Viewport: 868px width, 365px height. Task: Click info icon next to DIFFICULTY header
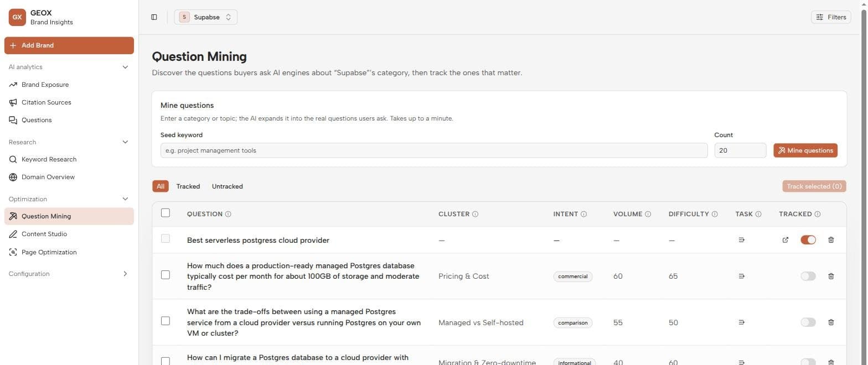pyautogui.click(x=715, y=214)
